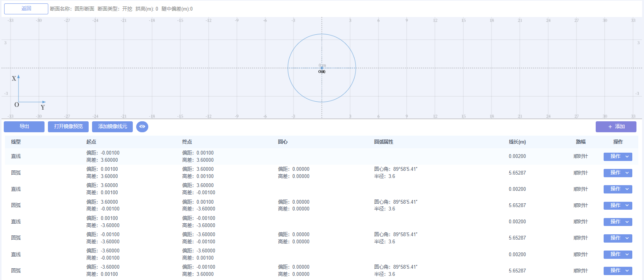The width and height of the screenshot is (644, 280).
Task: Select the first 直线 row line type cell
Action: tap(16, 156)
